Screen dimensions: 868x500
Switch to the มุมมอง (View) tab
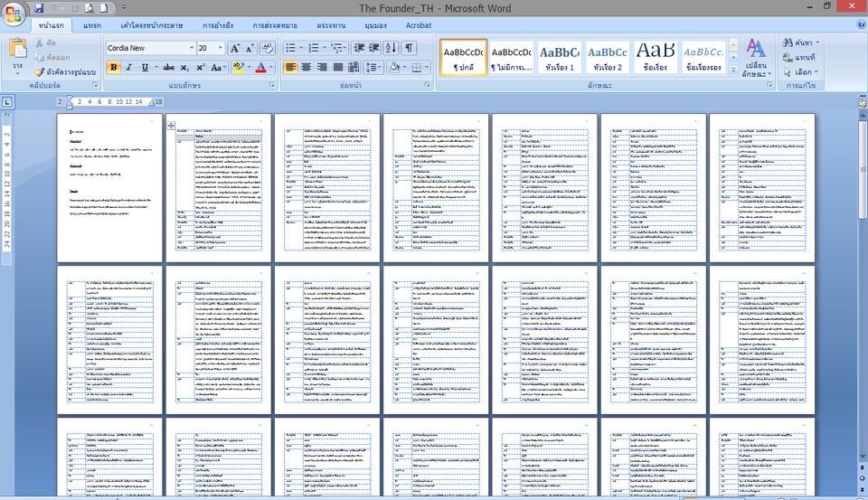pos(375,25)
